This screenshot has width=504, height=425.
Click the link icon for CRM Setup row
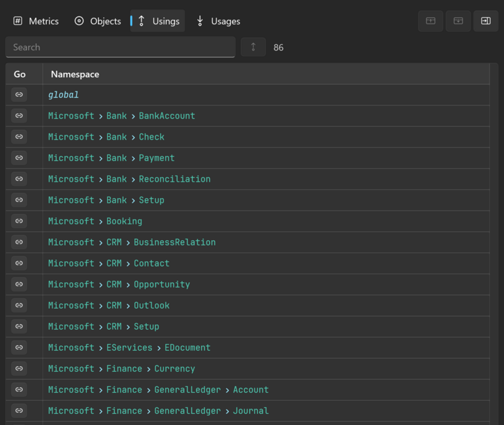point(19,326)
